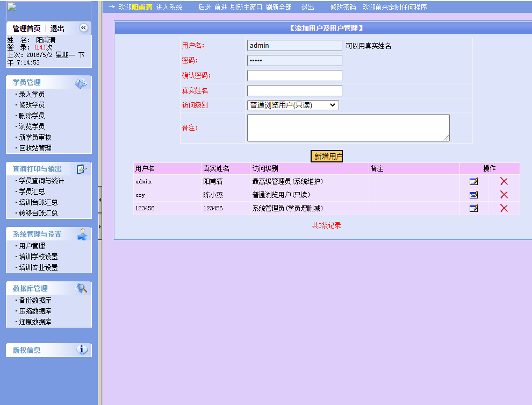Image resolution: width=532 pixels, height=405 pixels.
Task: Open 学员查询与统计 link
Action: [x=41, y=181]
